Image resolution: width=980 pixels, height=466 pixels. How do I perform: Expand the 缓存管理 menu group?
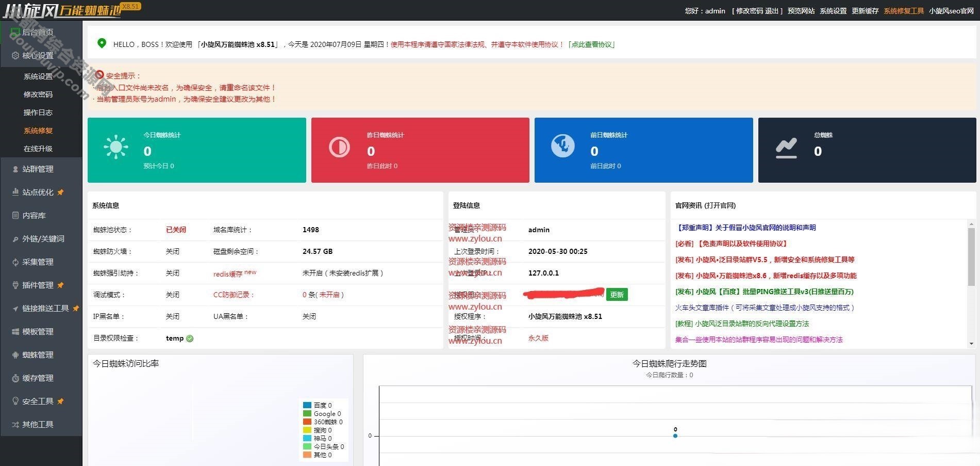coord(41,378)
